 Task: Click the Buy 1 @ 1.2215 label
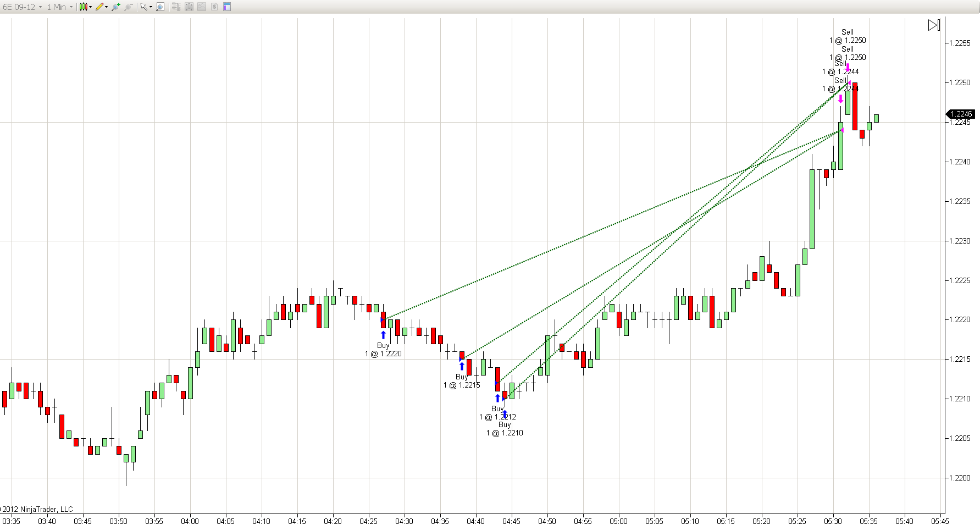click(462, 381)
